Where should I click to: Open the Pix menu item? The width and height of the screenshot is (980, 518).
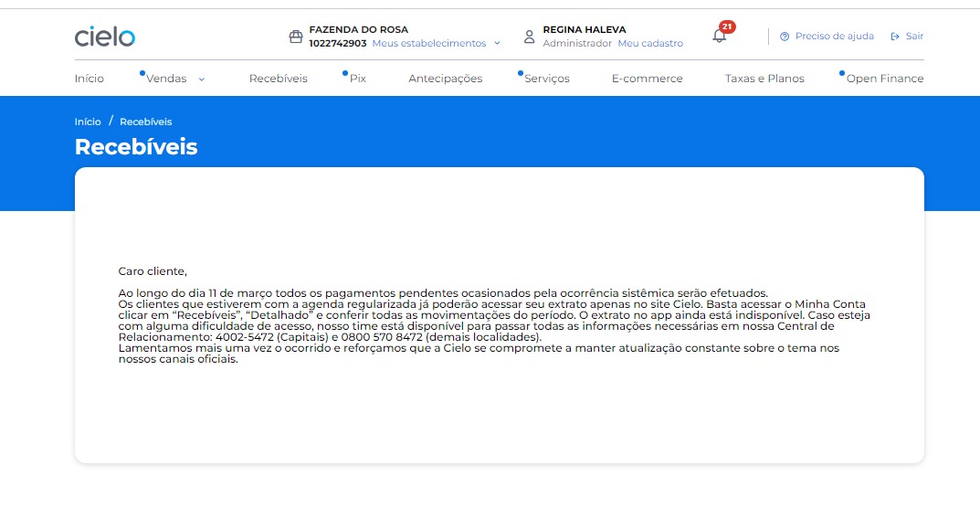[357, 79]
